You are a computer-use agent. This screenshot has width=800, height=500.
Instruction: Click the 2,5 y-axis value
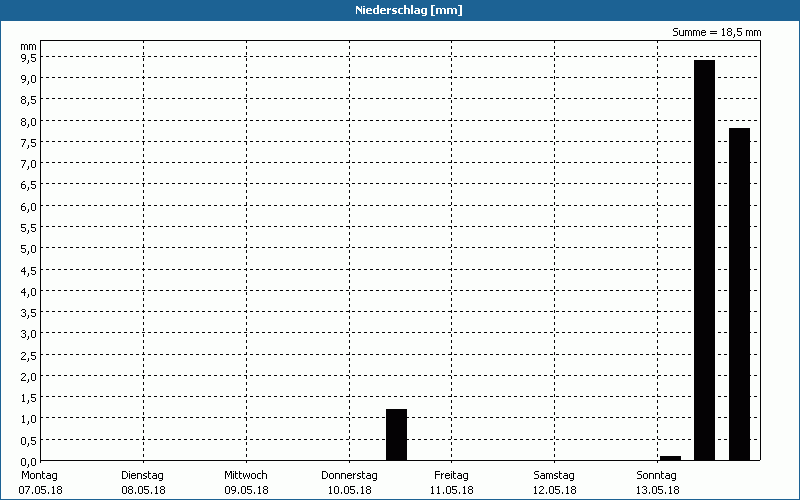29,355
